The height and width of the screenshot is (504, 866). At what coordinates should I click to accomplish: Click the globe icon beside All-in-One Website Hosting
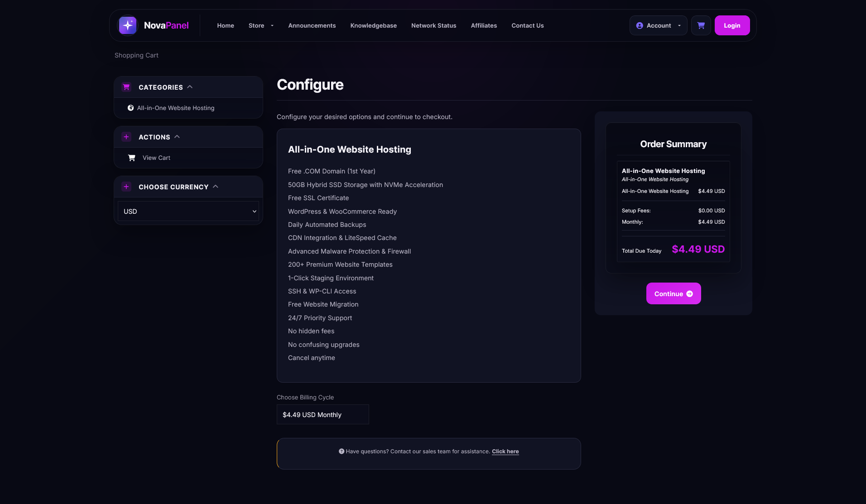130,108
